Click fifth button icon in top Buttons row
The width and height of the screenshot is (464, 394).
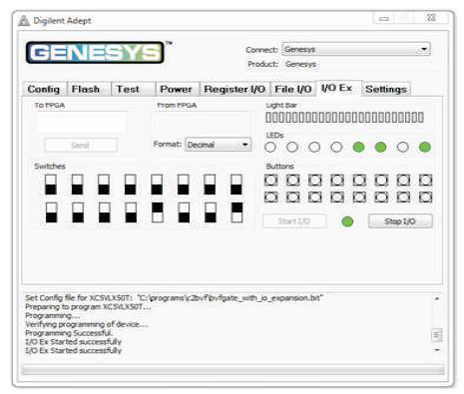(359, 180)
